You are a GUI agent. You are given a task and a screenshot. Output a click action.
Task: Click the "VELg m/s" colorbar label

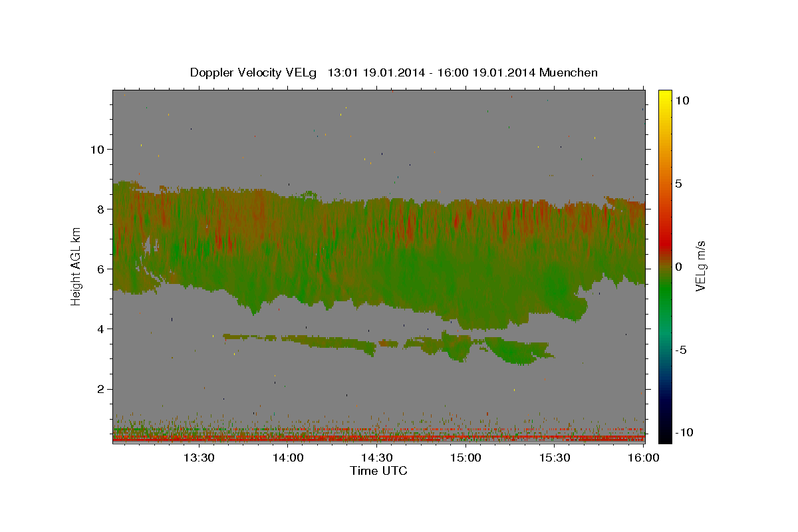click(700, 266)
